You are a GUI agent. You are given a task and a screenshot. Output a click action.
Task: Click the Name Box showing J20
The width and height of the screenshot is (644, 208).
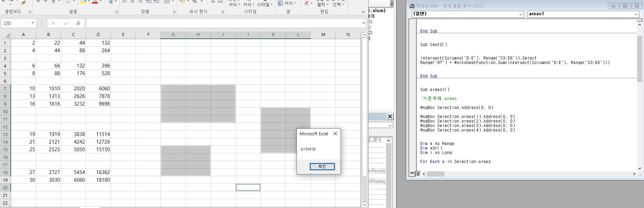(x=16, y=23)
